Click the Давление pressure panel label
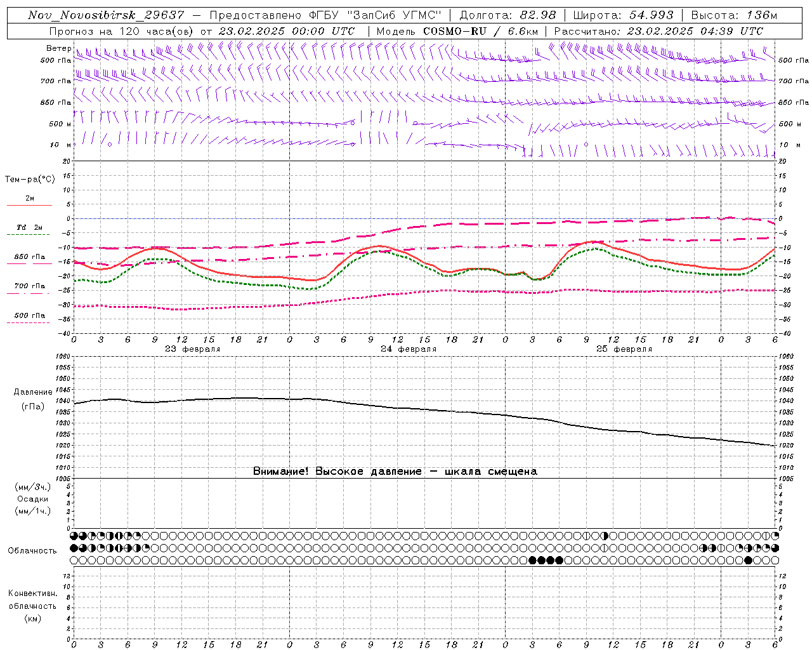Viewport: 812px width, 650px height. (33, 392)
